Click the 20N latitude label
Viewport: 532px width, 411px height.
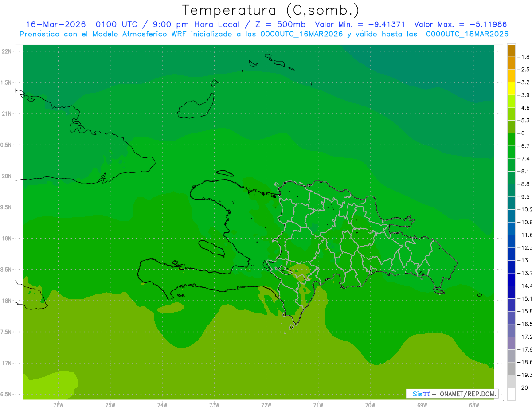pos(8,176)
